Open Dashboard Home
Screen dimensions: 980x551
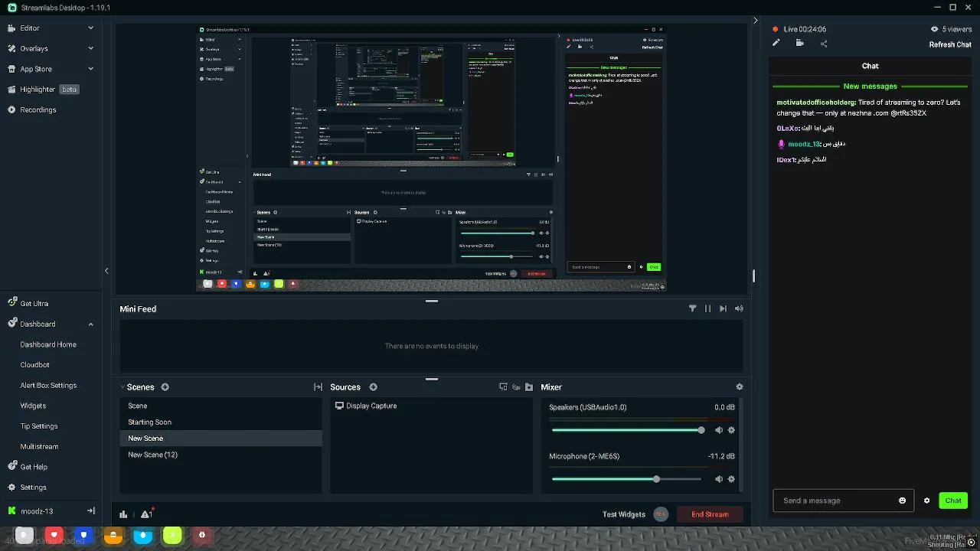coord(48,344)
